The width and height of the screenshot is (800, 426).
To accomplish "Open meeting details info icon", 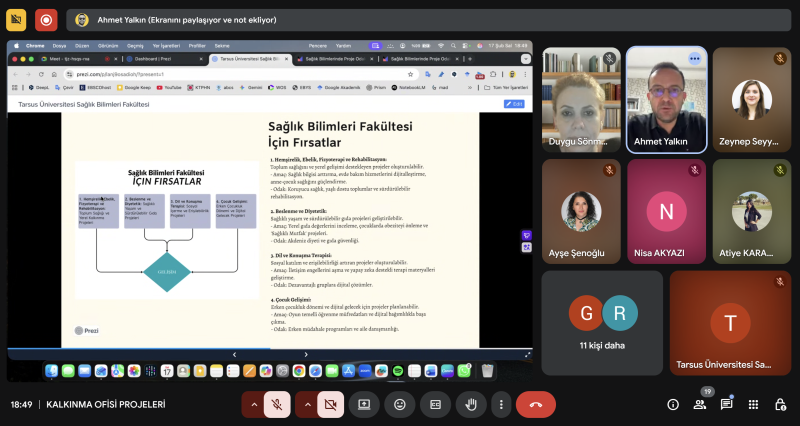I will [x=673, y=404].
